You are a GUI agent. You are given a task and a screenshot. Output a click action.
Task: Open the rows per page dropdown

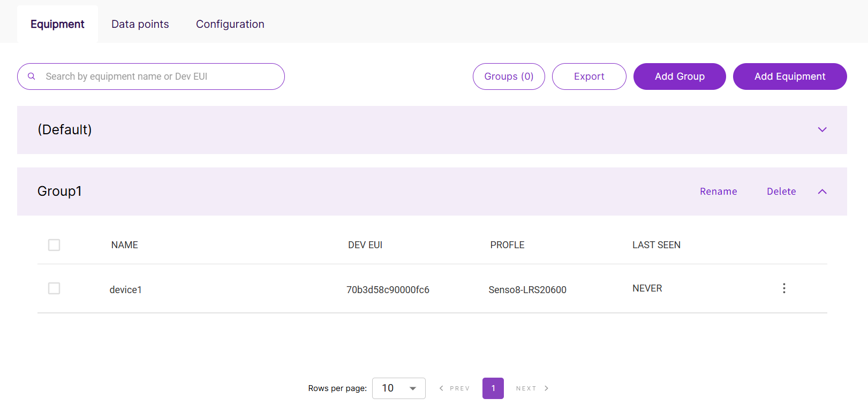[399, 388]
